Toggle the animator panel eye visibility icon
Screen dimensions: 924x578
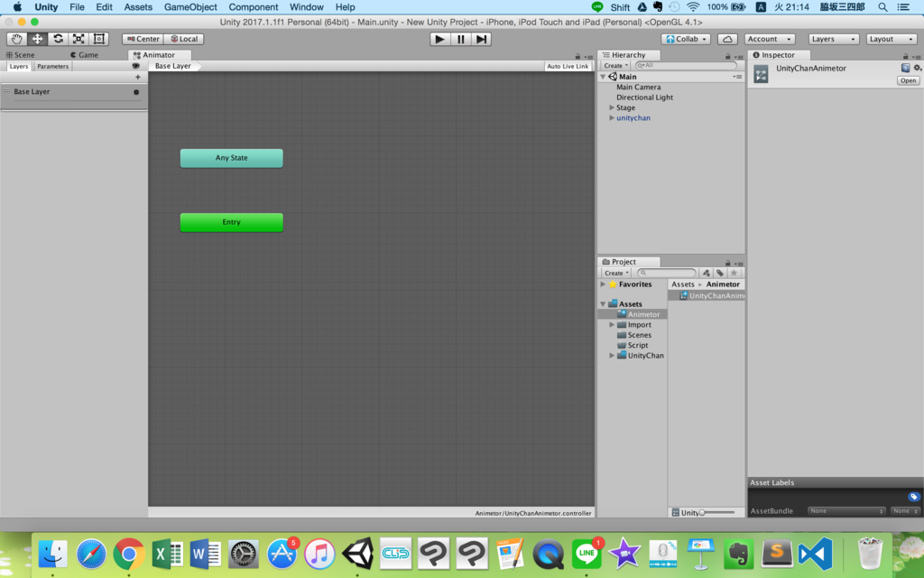pos(136,66)
